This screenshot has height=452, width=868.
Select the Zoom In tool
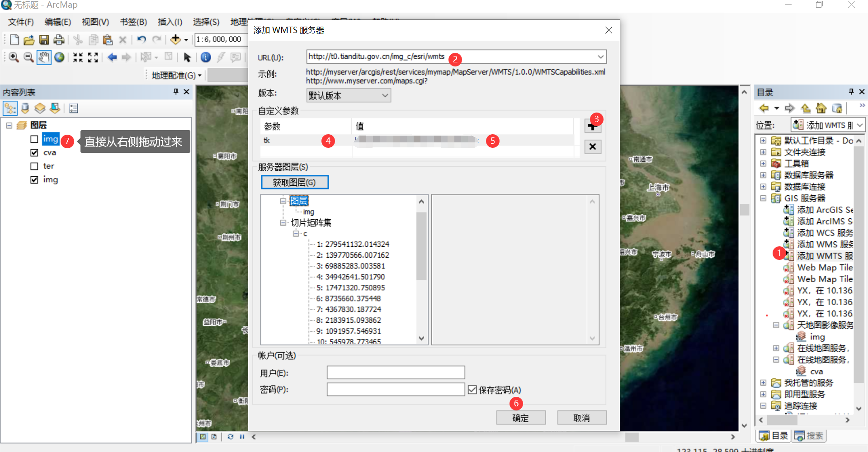coord(14,57)
